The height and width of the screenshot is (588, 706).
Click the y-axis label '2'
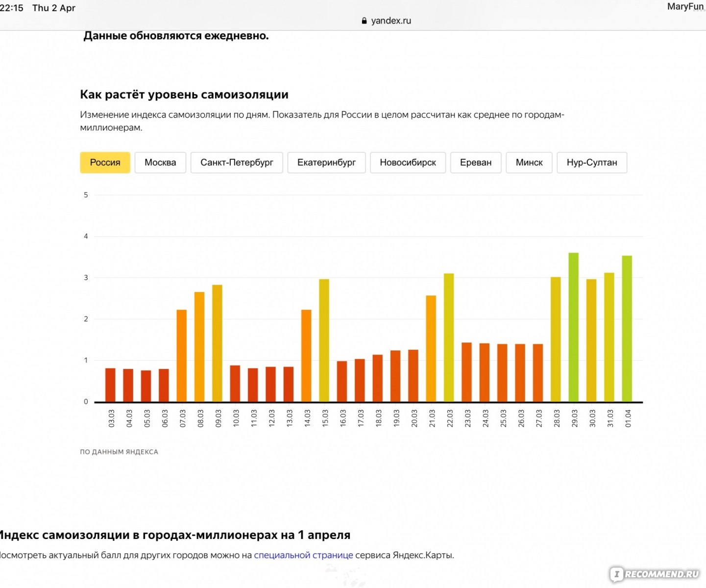click(86, 319)
